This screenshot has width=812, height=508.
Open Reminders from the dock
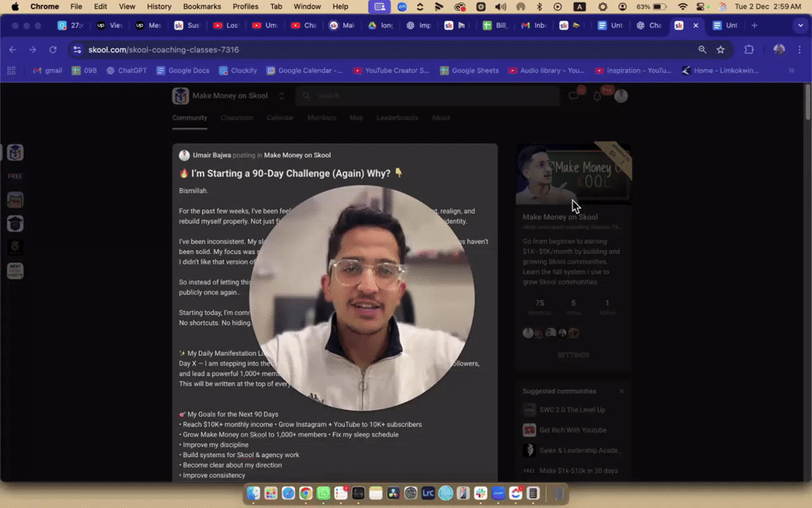[341, 494]
